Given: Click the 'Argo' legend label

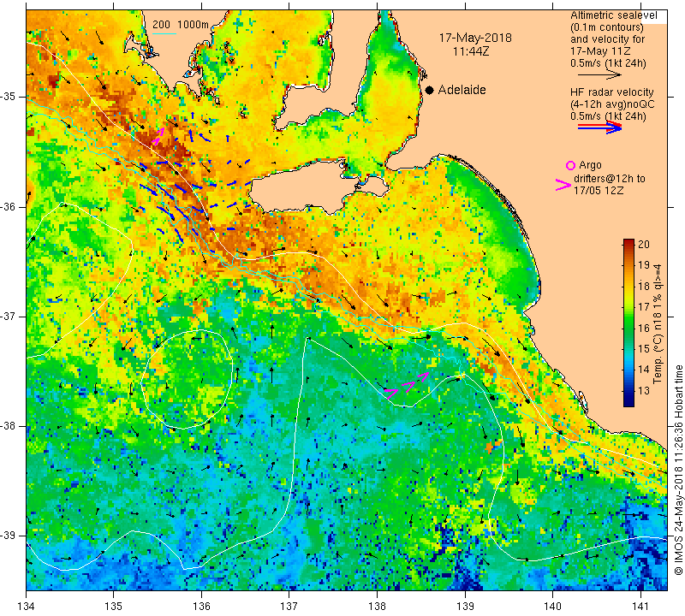Looking at the screenshot, I should coord(590,165).
